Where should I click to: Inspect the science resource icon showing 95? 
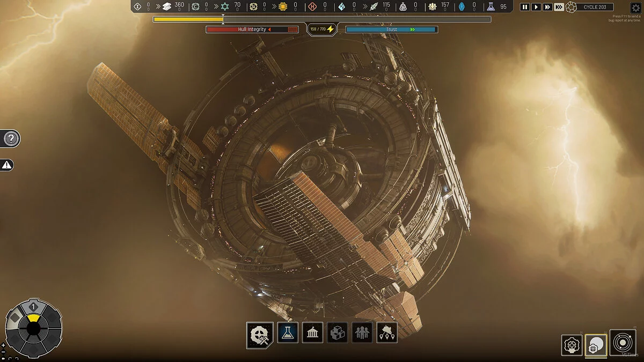[492, 7]
